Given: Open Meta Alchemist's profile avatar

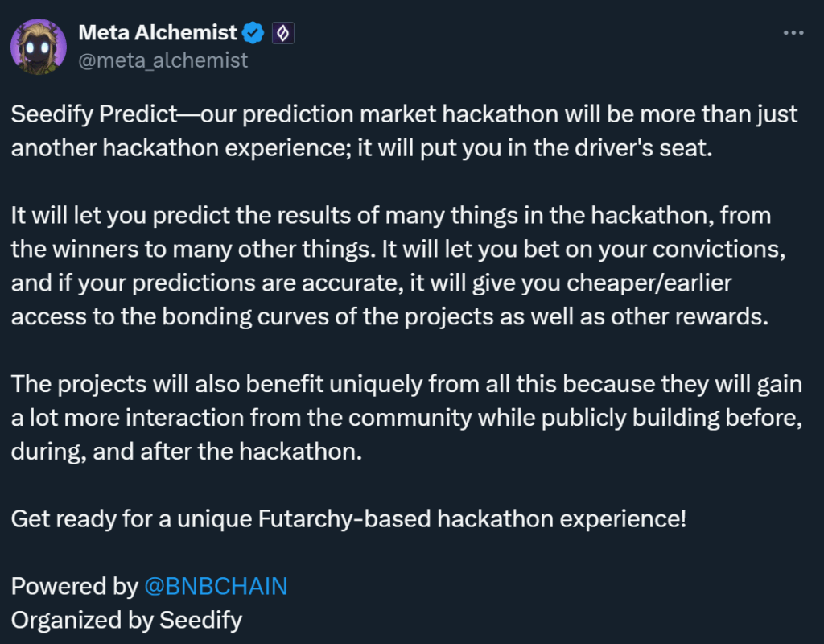Looking at the screenshot, I should 38,45.
